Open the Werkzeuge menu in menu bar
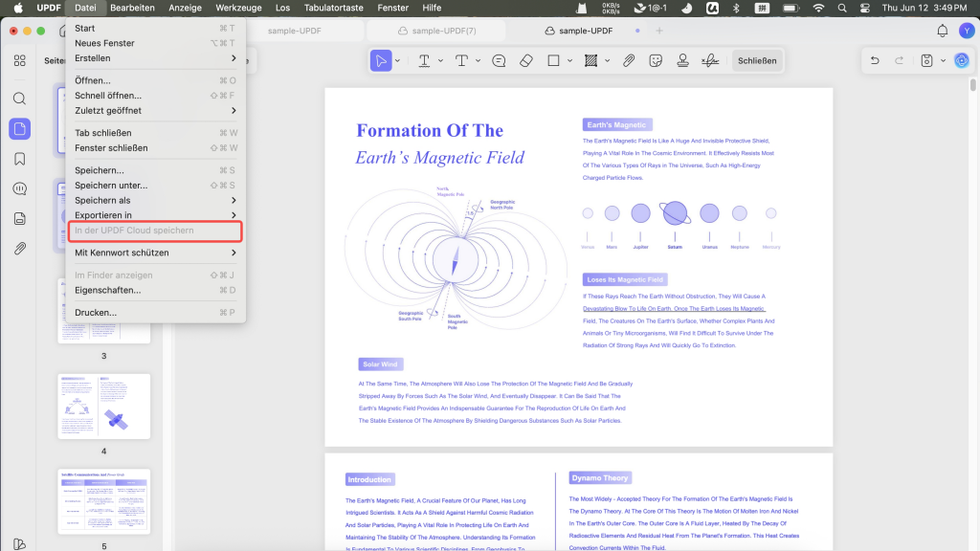The width and height of the screenshot is (980, 551). point(238,8)
